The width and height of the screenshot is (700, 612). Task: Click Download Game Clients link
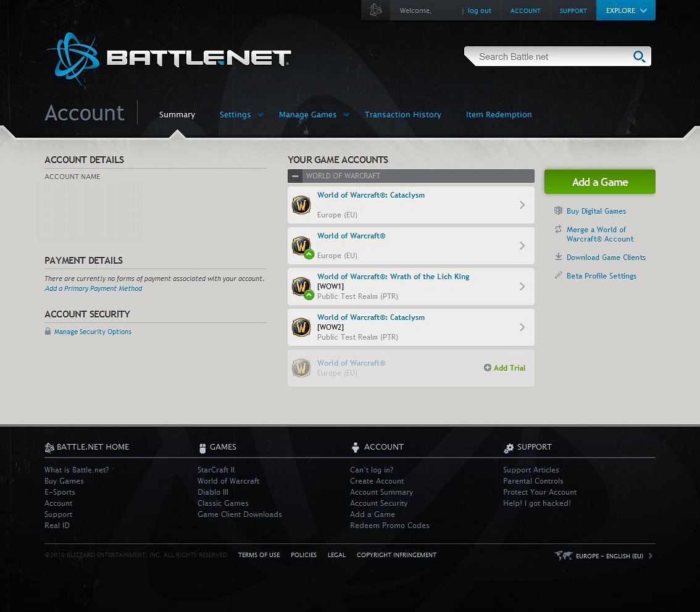pos(606,258)
